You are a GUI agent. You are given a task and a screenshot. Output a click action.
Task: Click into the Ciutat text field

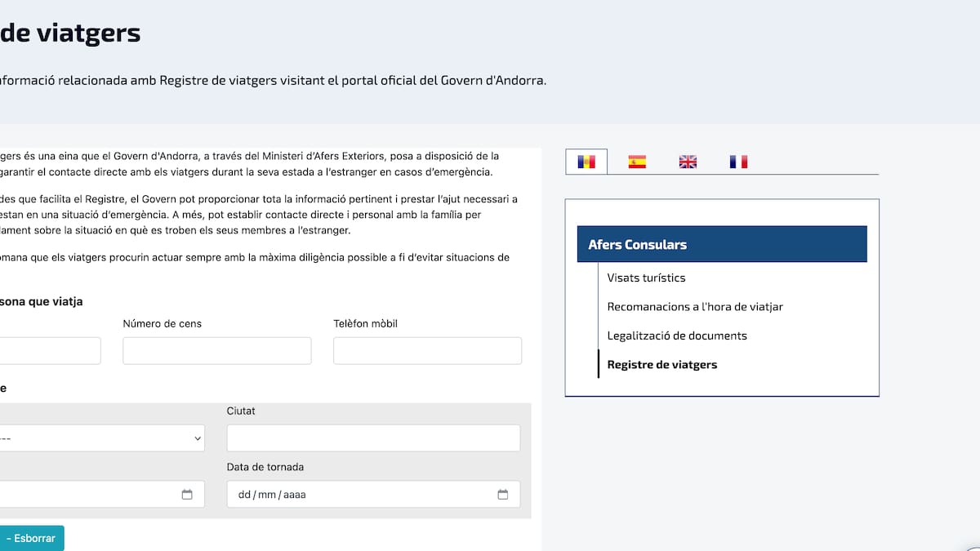click(x=373, y=438)
